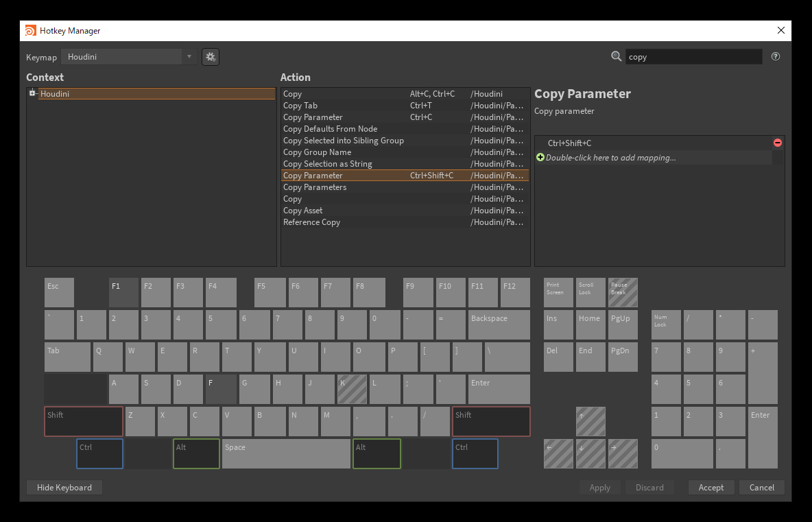The height and width of the screenshot is (522, 812).
Task: Click the Accept button
Action: (x=710, y=487)
